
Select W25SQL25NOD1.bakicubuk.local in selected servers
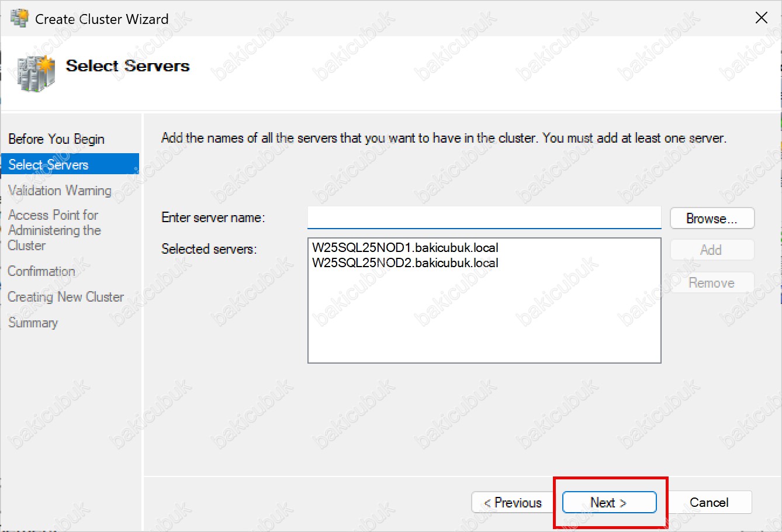pos(405,248)
